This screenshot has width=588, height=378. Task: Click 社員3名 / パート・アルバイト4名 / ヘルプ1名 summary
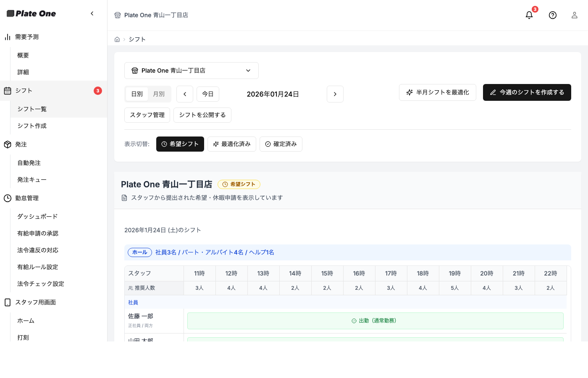(215, 252)
